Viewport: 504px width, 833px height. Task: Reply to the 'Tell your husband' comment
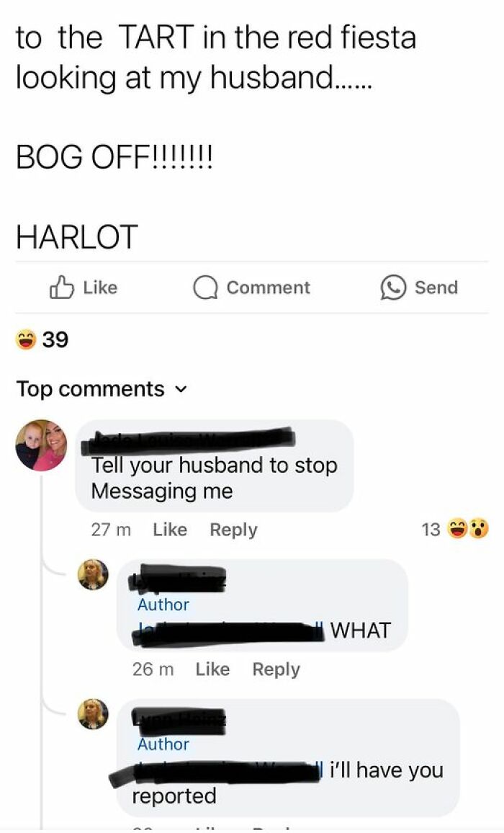click(x=234, y=530)
